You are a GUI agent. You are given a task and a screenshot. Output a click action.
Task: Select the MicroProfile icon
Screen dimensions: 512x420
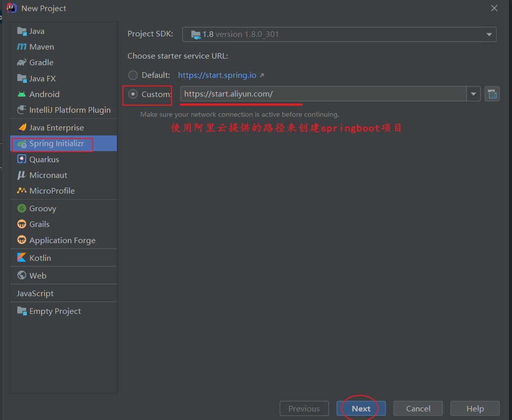pyautogui.click(x=22, y=191)
